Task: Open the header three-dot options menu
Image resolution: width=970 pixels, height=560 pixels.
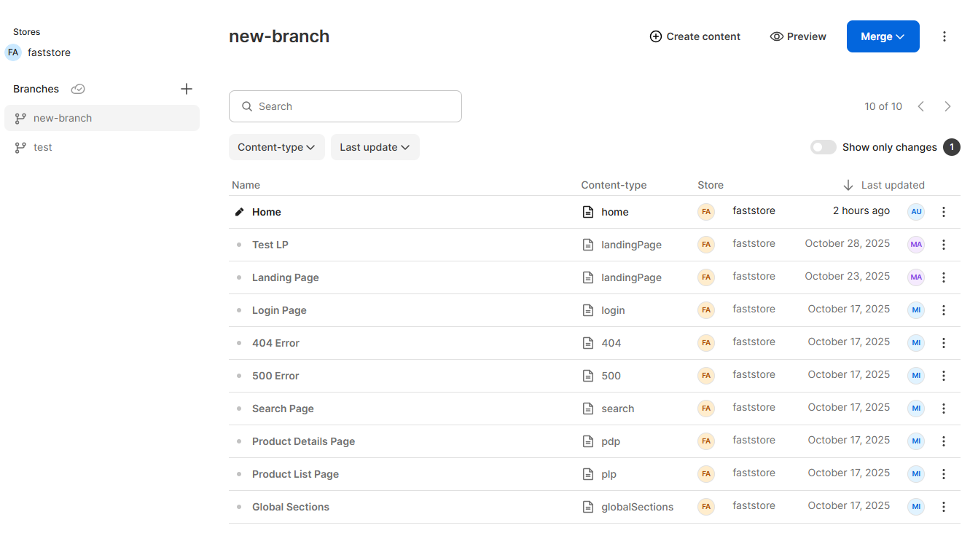Action: pos(944,36)
